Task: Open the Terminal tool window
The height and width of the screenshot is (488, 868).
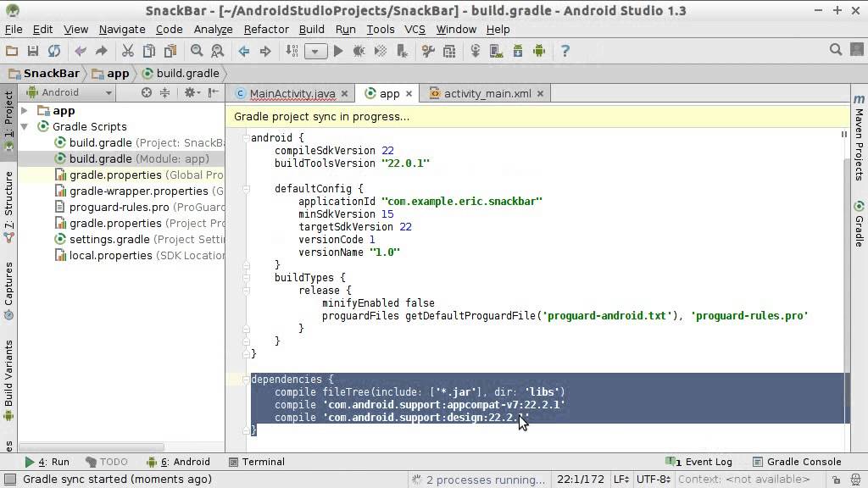Action: 256,462
